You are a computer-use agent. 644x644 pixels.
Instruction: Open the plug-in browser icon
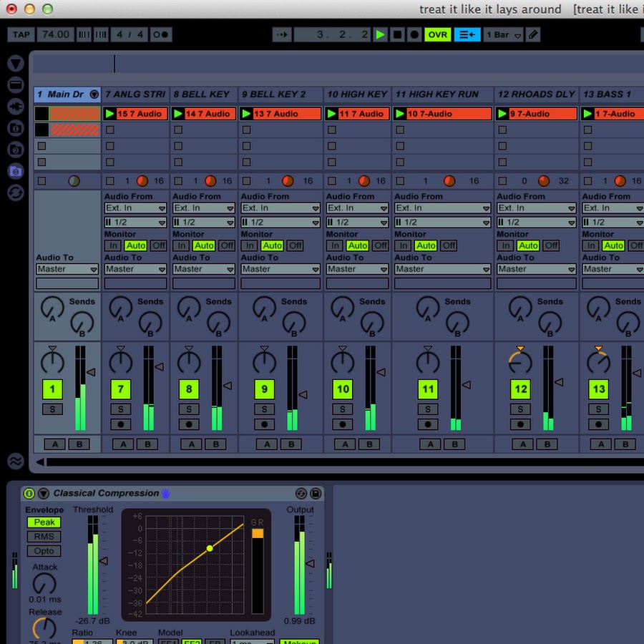[x=16, y=107]
